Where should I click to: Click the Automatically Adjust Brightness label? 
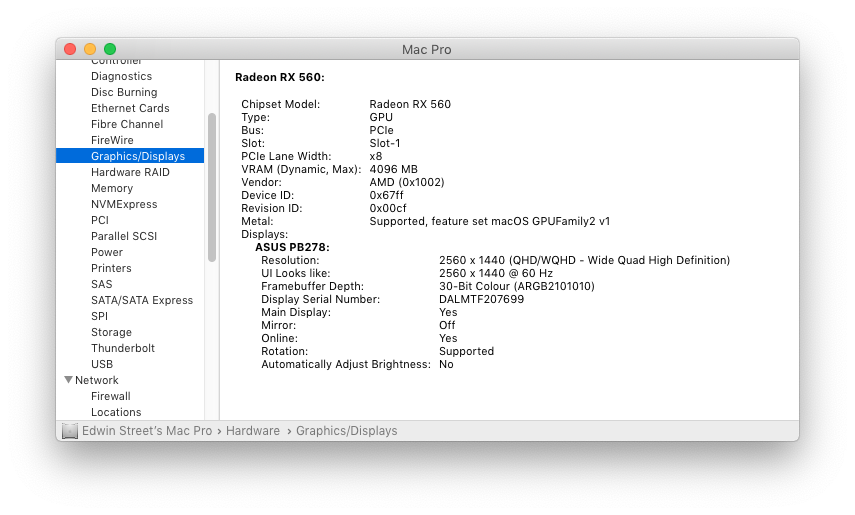[346, 364]
